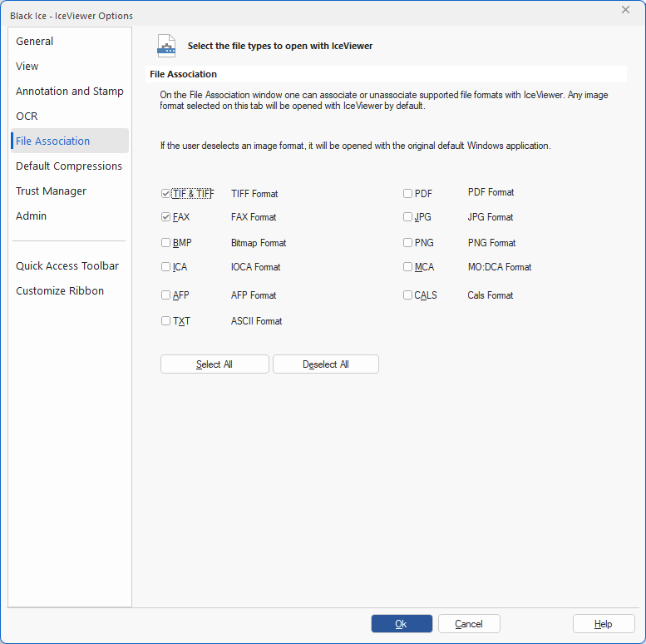Enable the BMP checkbox
The width and height of the screenshot is (646, 644).
165,242
